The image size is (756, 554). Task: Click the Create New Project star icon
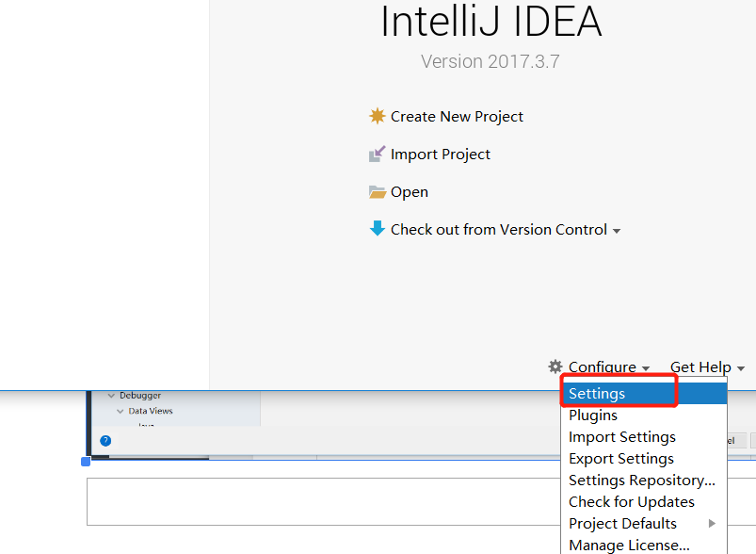377,116
